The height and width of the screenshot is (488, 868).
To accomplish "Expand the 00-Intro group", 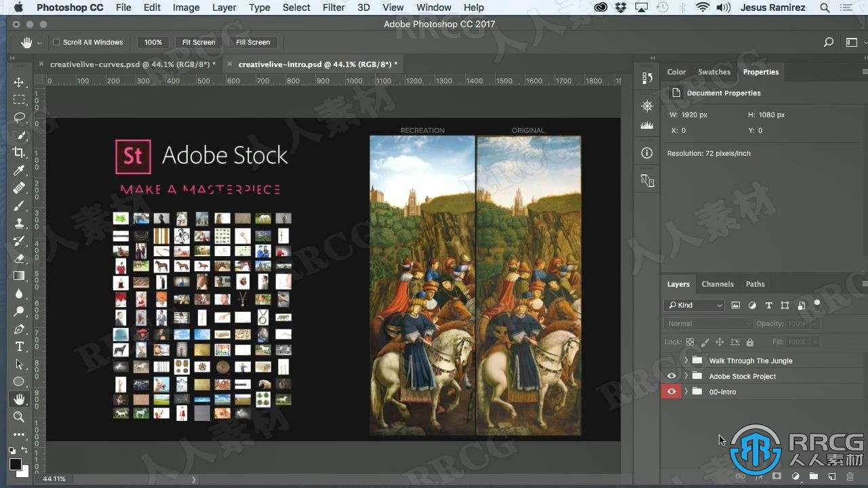I will (x=686, y=392).
